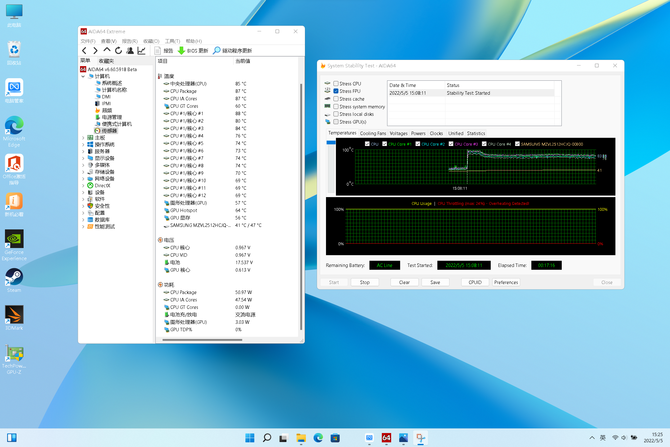Click the Task View taskbar icon
This screenshot has height=447, width=670.
[x=283, y=438]
